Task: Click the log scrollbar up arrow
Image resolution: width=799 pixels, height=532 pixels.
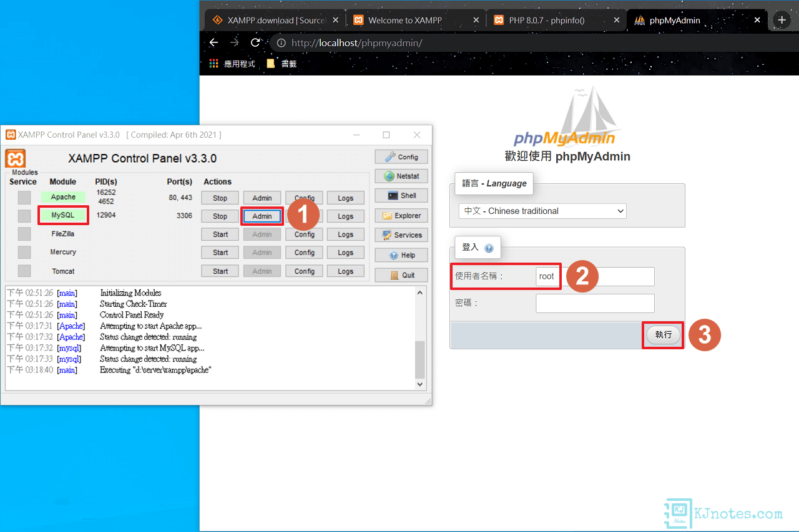Action: click(420, 293)
